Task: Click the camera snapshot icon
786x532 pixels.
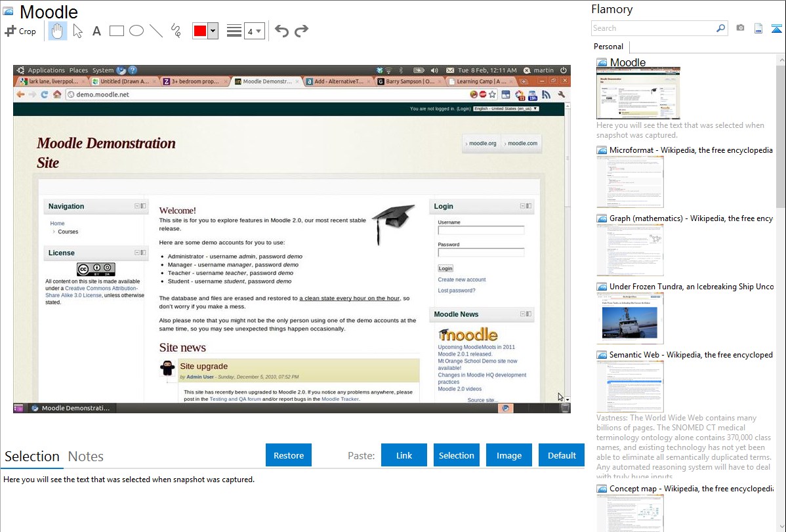Action: 740,28
